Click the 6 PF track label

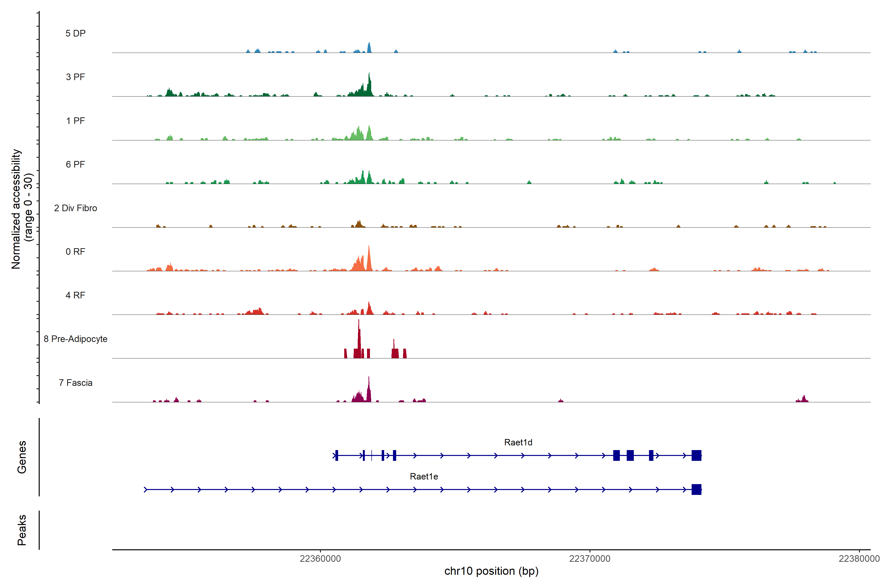(x=75, y=164)
